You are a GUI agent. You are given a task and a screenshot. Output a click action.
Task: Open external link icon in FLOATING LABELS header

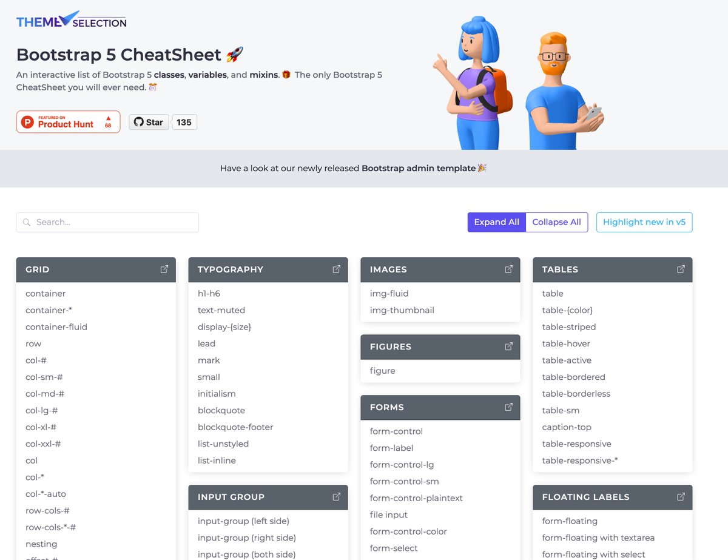coord(681,496)
